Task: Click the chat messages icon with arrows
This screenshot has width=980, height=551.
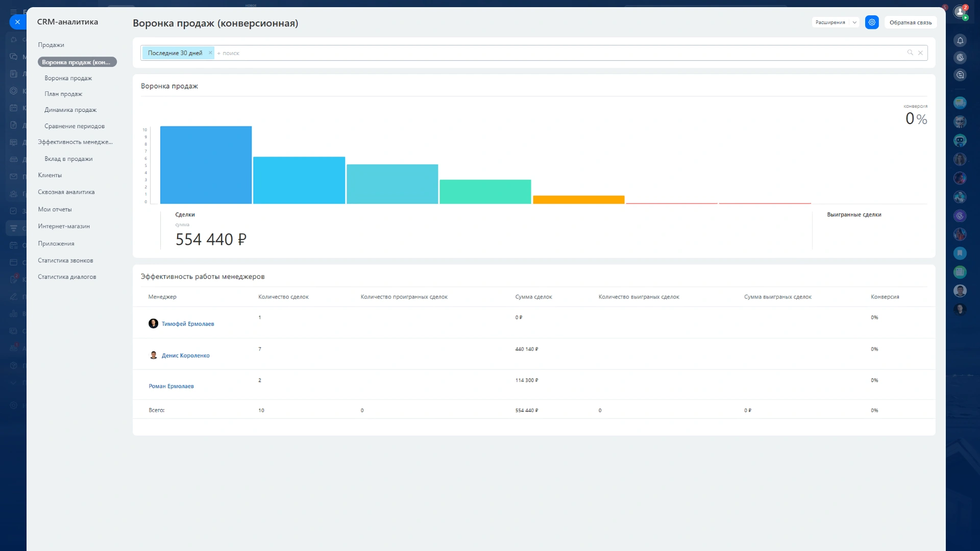Action: click(x=960, y=75)
